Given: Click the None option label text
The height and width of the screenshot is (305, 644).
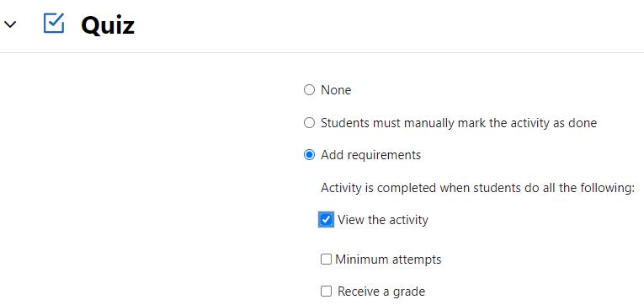Looking at the screenshot, I should pos(336,90).
